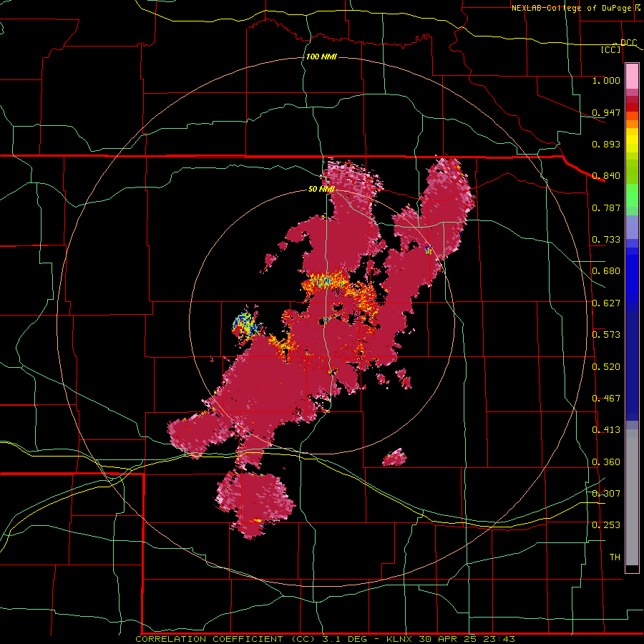Click the 30 APR 25 date in the caption
This screenshot has height=644, width=644.
[447, 639]
